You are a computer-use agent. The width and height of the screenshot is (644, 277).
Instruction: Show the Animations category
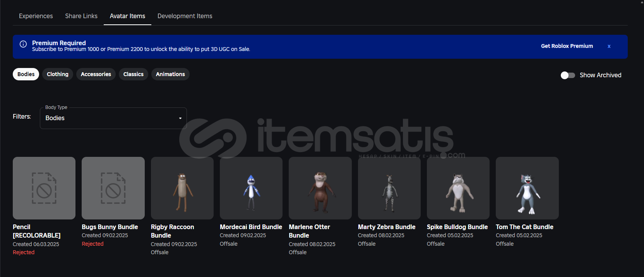(x=170, y=74)
